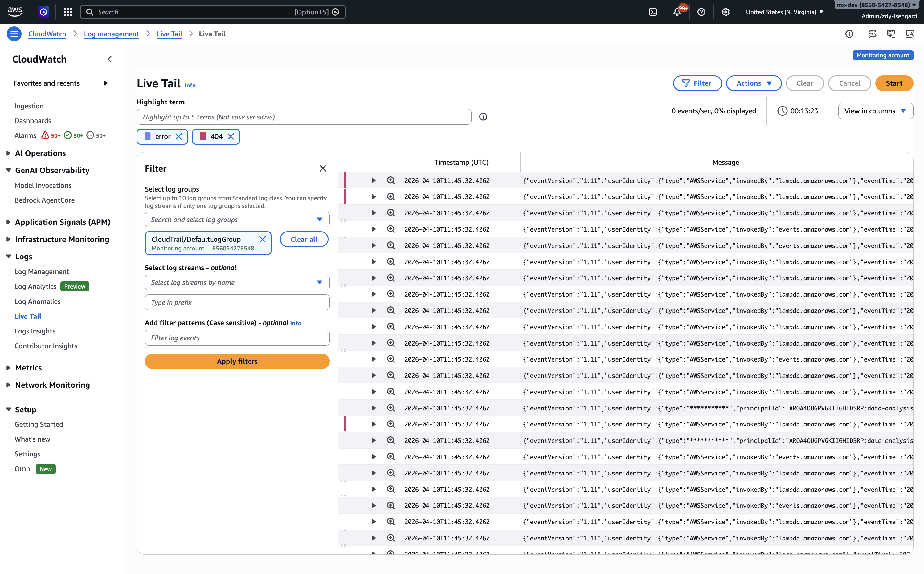Screen dimensions: 924x574
Task: Expand Infrastructure Monitoring section
Action: click(x=8, y=239)
